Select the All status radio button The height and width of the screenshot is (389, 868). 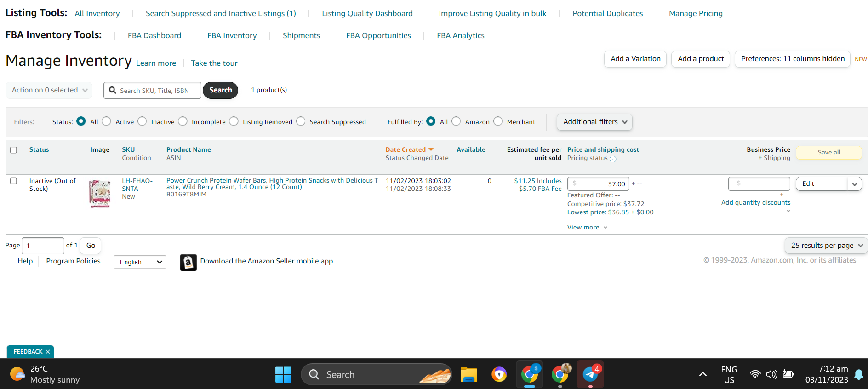pos(81,121)
